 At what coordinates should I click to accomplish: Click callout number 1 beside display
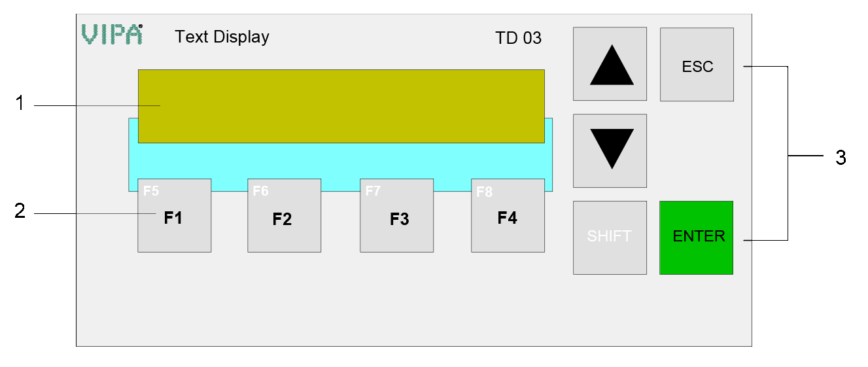tap(20, 103)
